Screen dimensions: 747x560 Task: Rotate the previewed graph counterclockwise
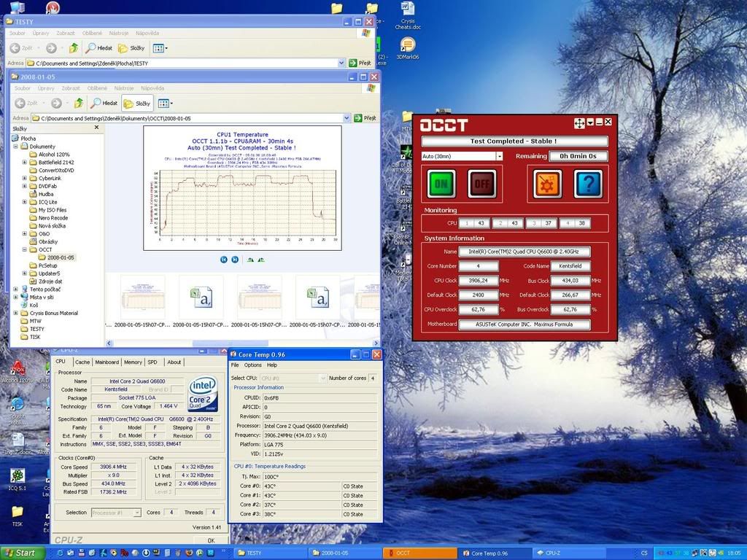coord(261,260)
